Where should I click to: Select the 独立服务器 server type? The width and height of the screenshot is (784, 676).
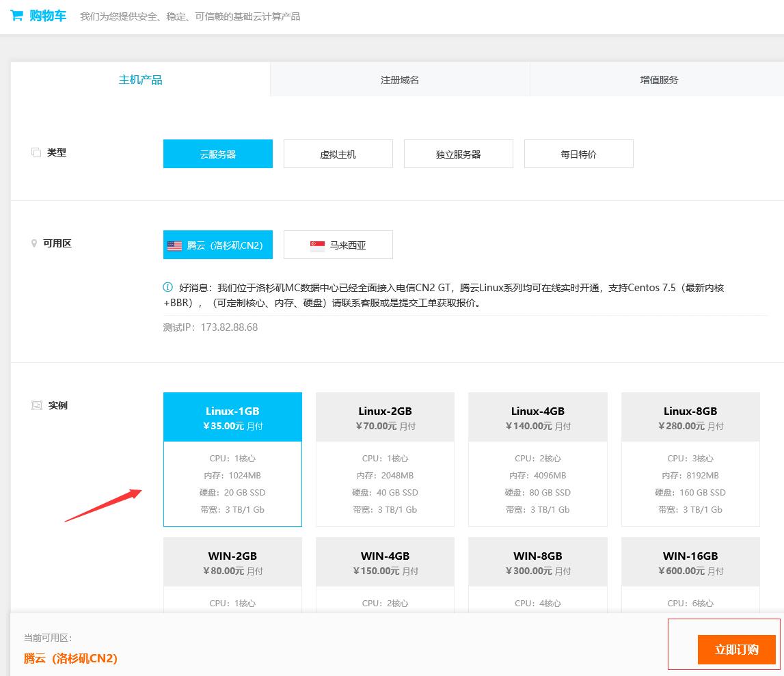point(458,153)
